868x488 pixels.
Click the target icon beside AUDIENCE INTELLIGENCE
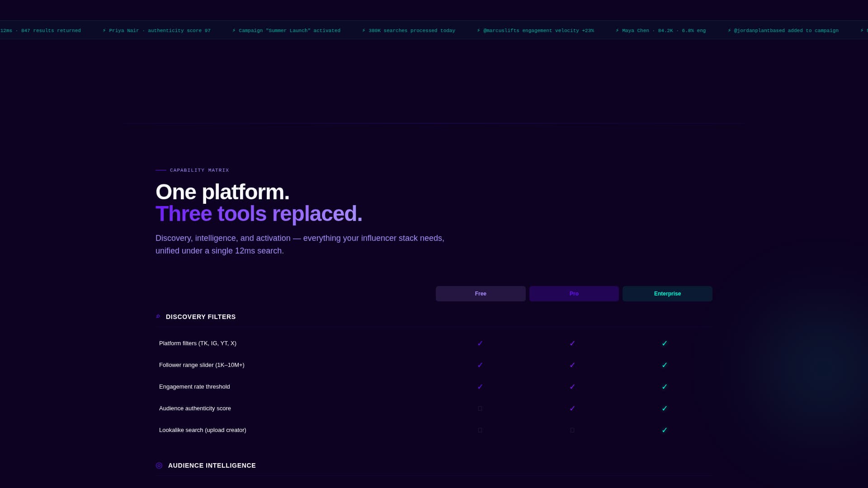point(159,465)
